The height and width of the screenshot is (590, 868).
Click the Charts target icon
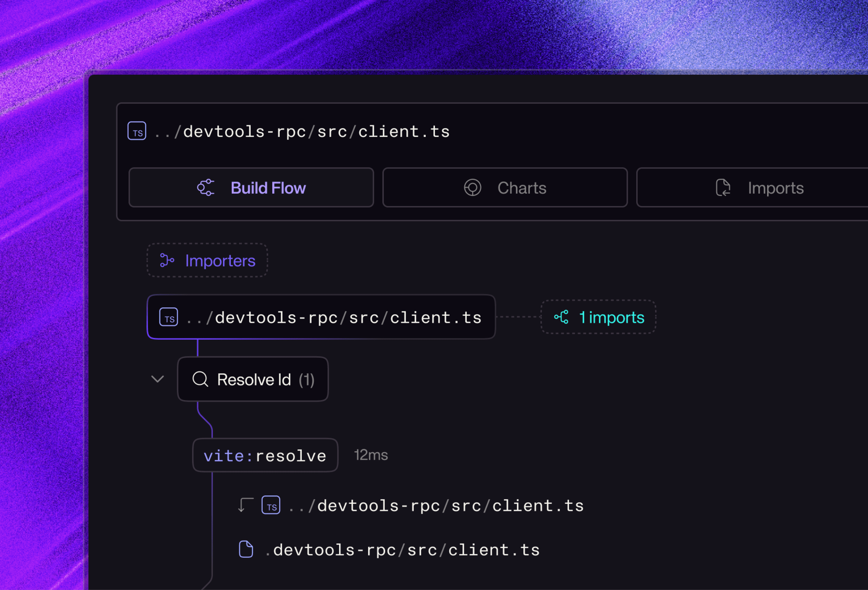tap(472, 188)
